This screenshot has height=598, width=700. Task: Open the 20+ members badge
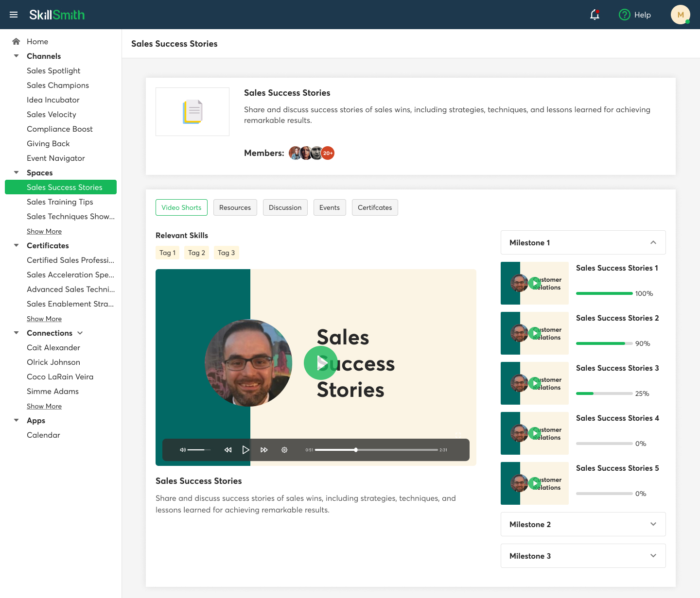coord(328,153)
